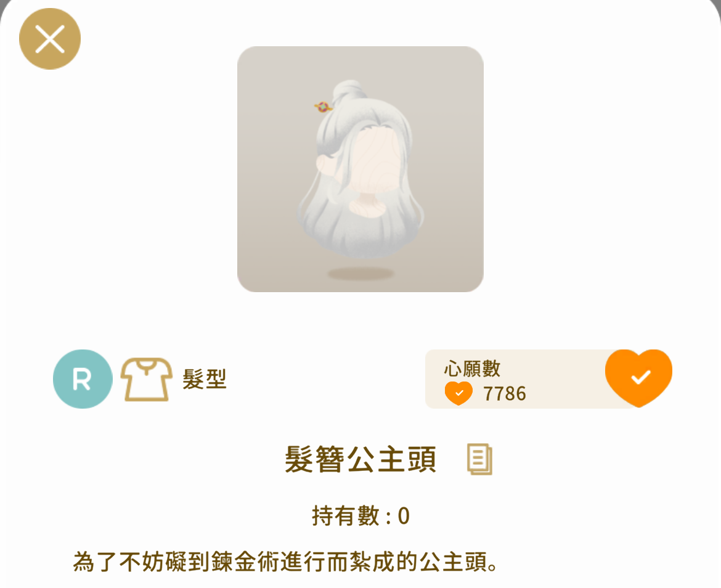
Task: Tap the small heart beside 7786
Action: click(458, 393)
